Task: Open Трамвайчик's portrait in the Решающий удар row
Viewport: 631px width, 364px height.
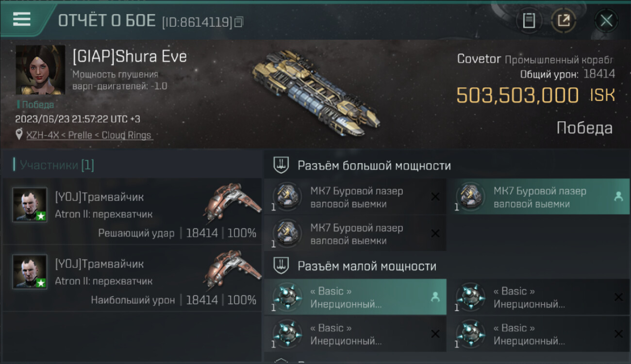Action: 30,205
